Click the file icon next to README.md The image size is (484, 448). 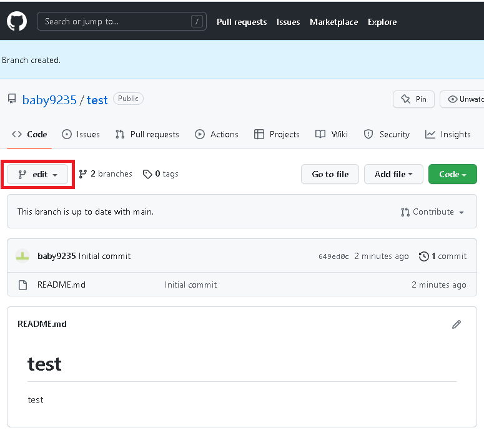pos(23,285)
